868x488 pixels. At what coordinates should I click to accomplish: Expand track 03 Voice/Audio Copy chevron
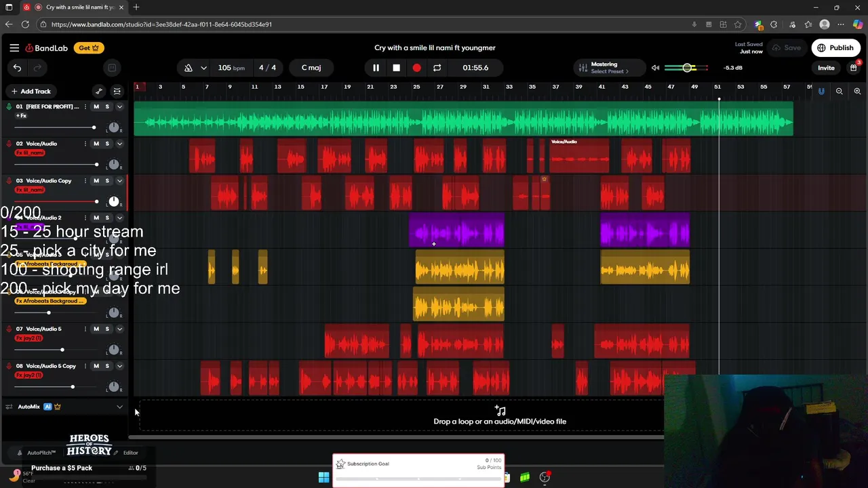tap(119, 181)
